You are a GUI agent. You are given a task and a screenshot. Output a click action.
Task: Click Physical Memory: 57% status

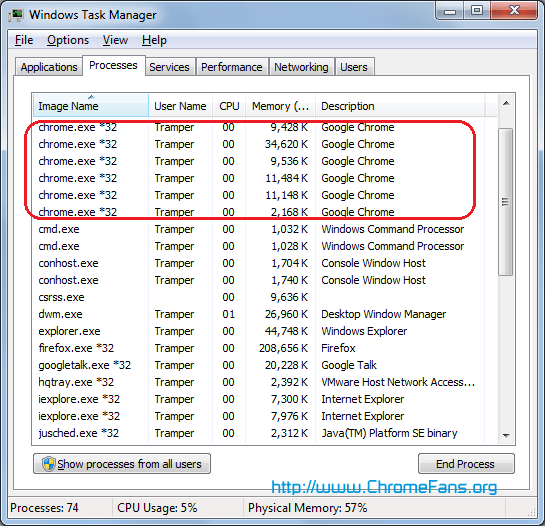click(307, 508)
